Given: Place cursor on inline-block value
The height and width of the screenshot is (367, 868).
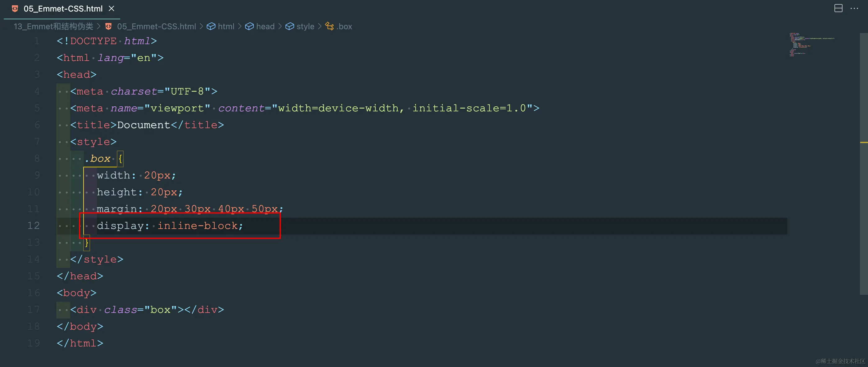Looking at the screenshot, I should pos(198,225).
